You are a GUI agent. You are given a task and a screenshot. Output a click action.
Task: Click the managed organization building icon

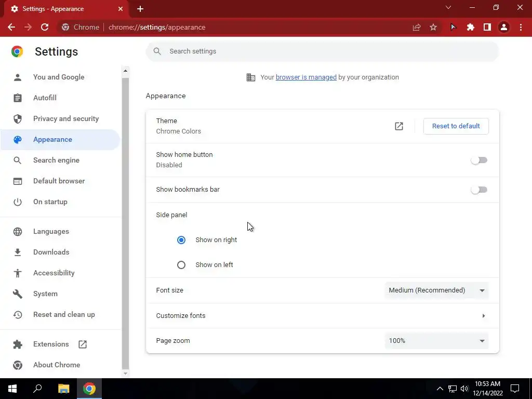[x=251, y=77]
